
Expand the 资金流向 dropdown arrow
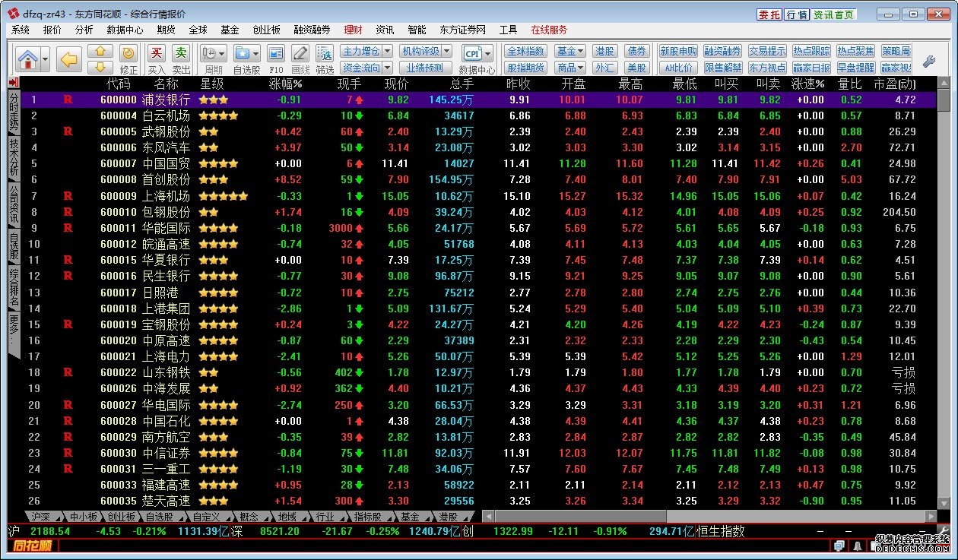[387, 68]
